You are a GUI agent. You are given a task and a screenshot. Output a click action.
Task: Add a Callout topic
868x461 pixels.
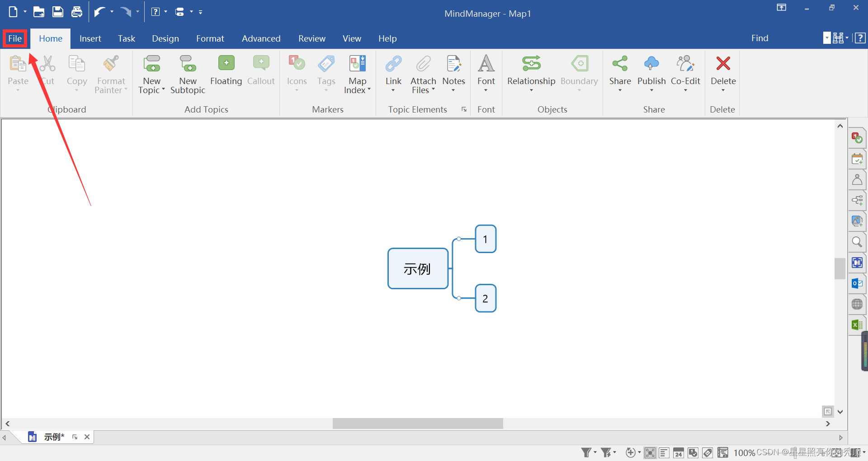point(261,72)
